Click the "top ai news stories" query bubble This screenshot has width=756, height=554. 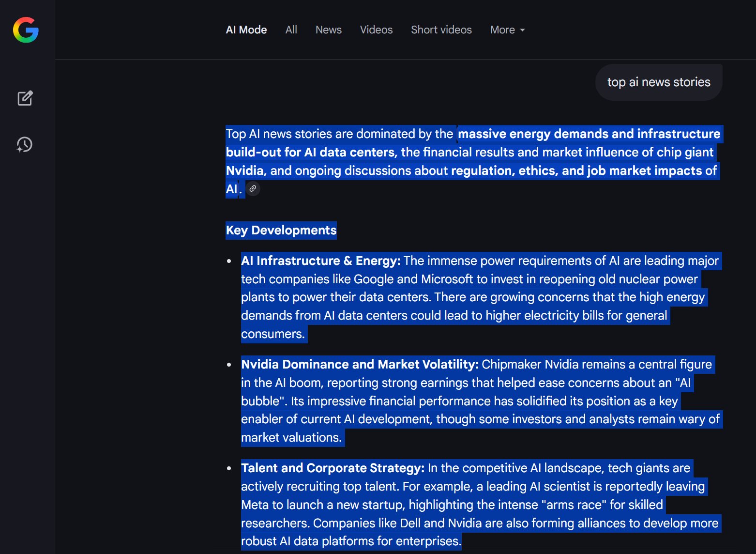pos(658,82)
